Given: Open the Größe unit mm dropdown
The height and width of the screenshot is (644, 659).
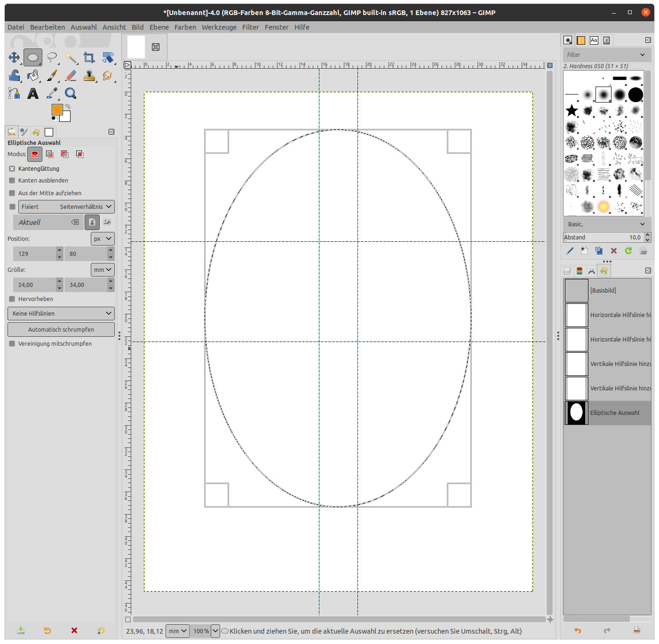Looking at the screenshot, I should click(103, 270).
